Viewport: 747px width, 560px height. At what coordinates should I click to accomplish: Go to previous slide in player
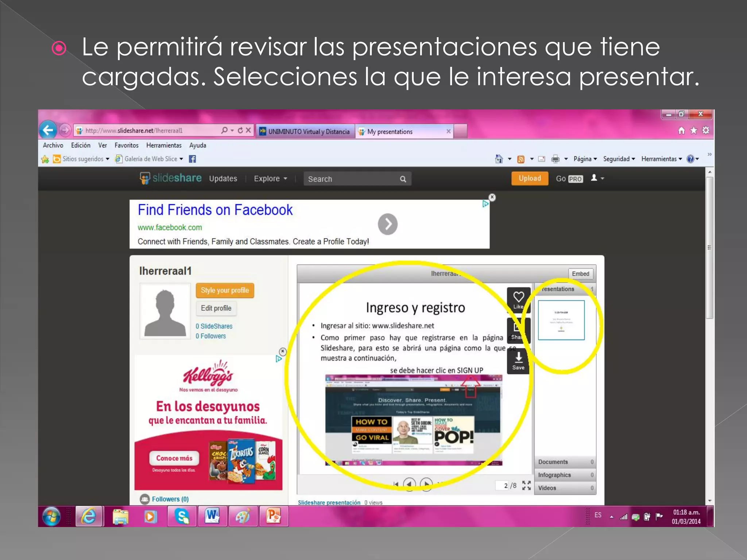(409, 484)
